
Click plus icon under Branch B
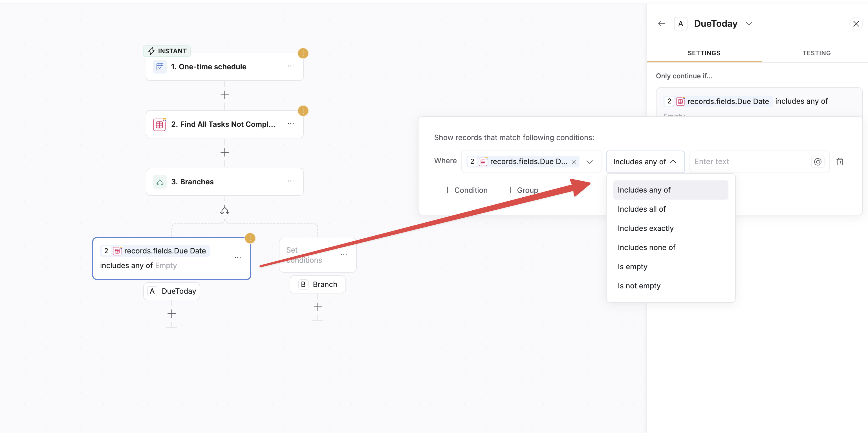[x=318, y=307]
